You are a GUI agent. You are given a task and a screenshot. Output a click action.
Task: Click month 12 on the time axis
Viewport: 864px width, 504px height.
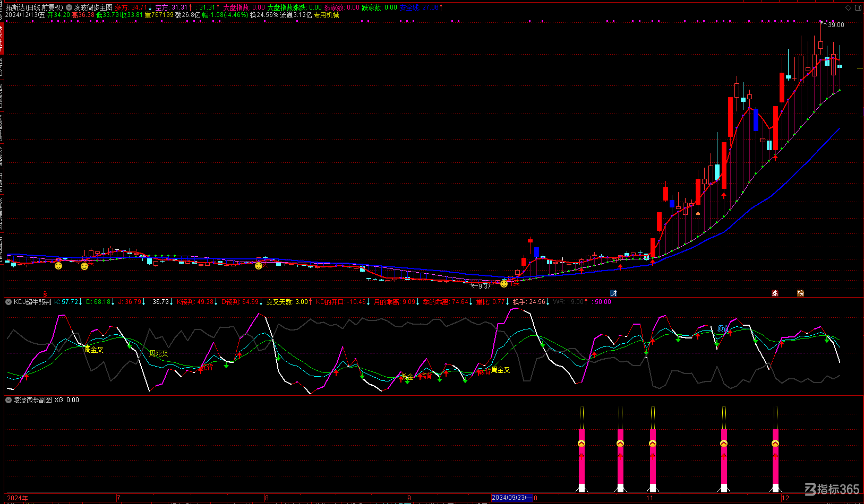click(785, 498)
